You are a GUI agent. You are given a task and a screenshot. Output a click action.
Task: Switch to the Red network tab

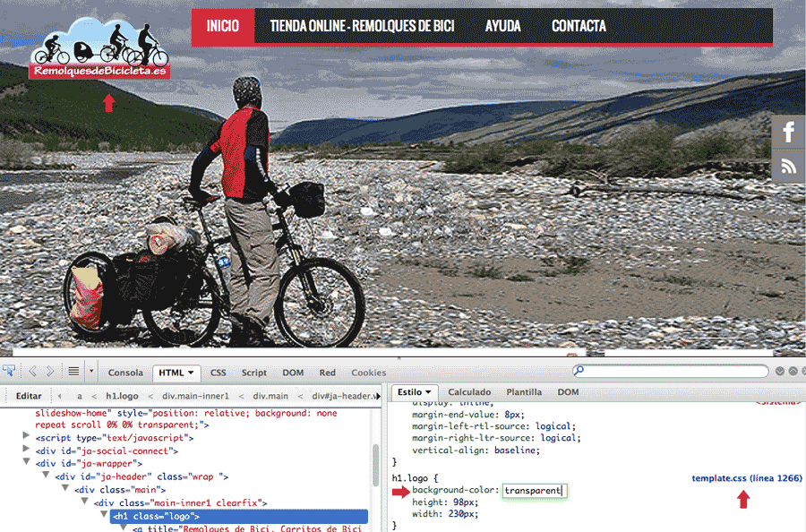point(328,373)
